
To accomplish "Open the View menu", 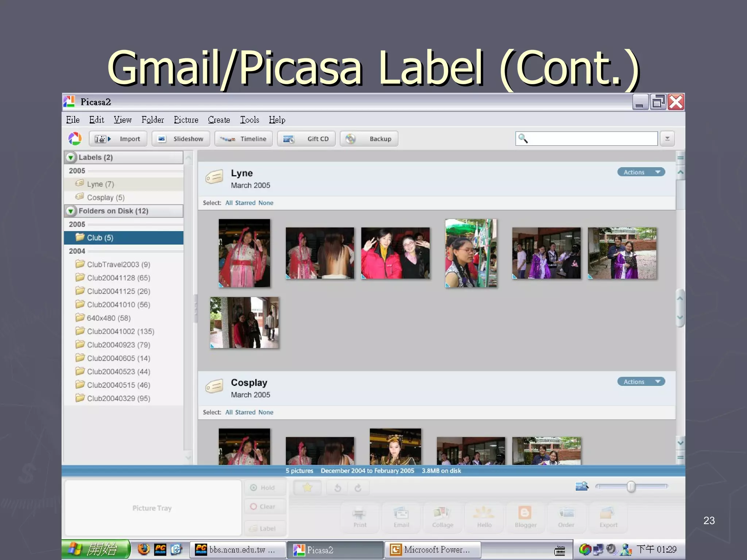I will (x=123, y=120).
